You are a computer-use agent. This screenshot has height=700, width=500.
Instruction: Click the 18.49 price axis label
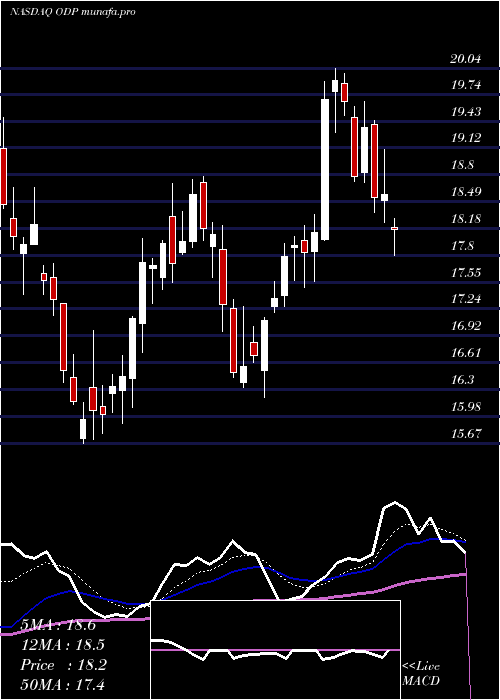[x=466, y=192]
